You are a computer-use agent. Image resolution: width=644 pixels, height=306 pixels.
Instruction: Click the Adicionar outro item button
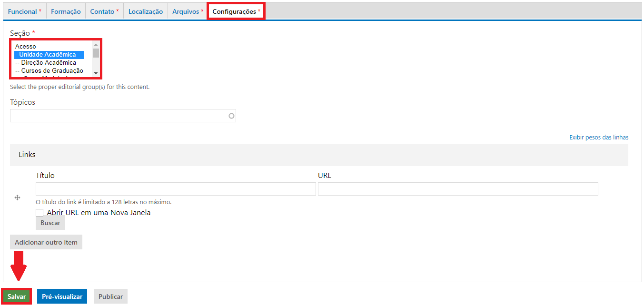(46, 242)
